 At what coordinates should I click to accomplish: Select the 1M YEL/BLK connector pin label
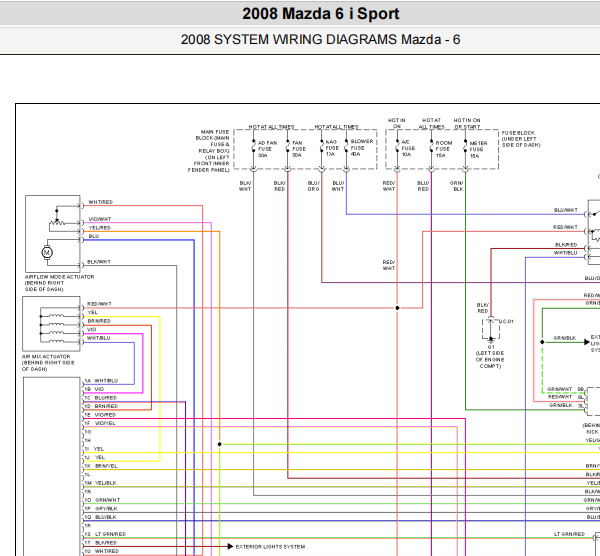[x=100, y=483]
